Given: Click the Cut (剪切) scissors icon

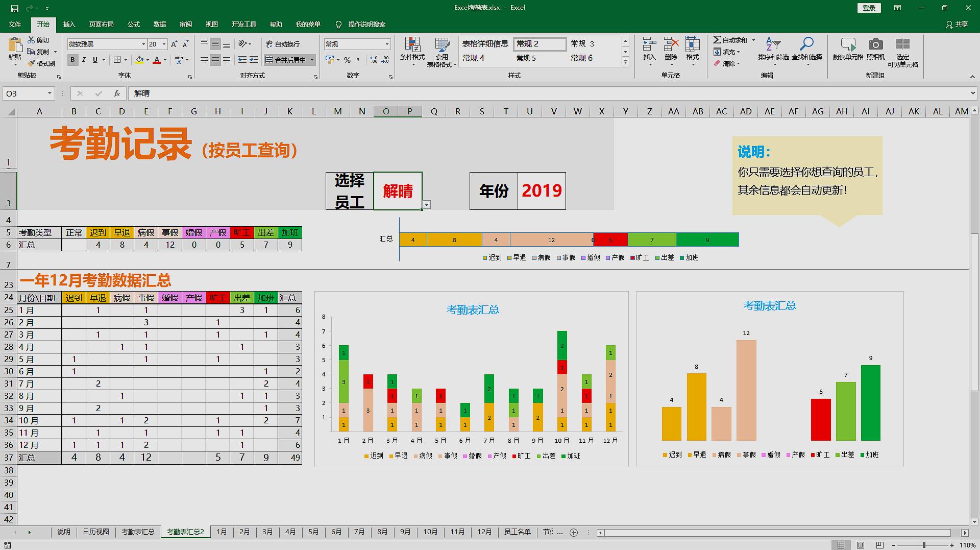Looking at the screenshot, I should click(31, 39).
